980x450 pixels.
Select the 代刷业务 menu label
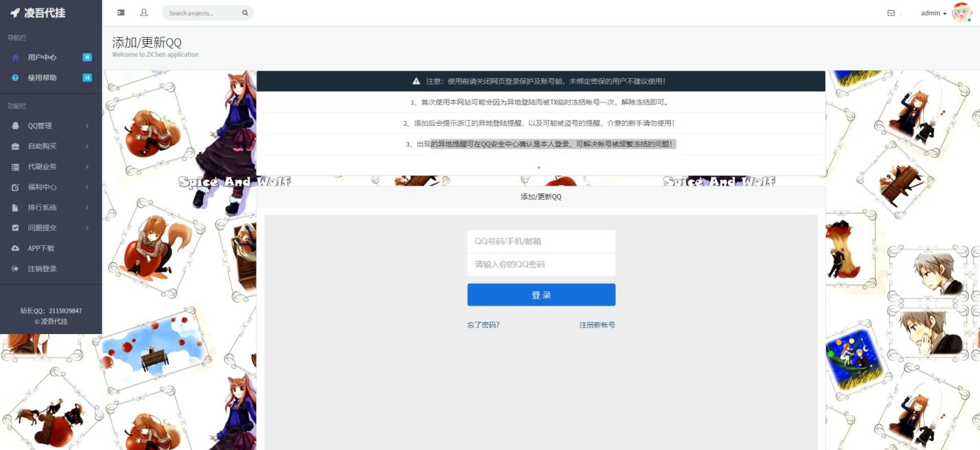coord(42,167)
